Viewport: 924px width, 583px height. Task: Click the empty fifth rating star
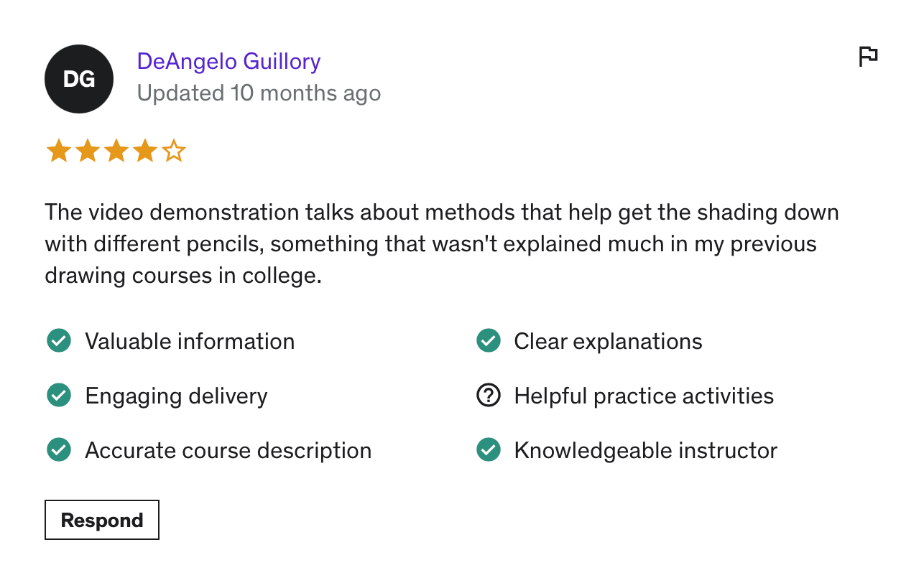174,151
